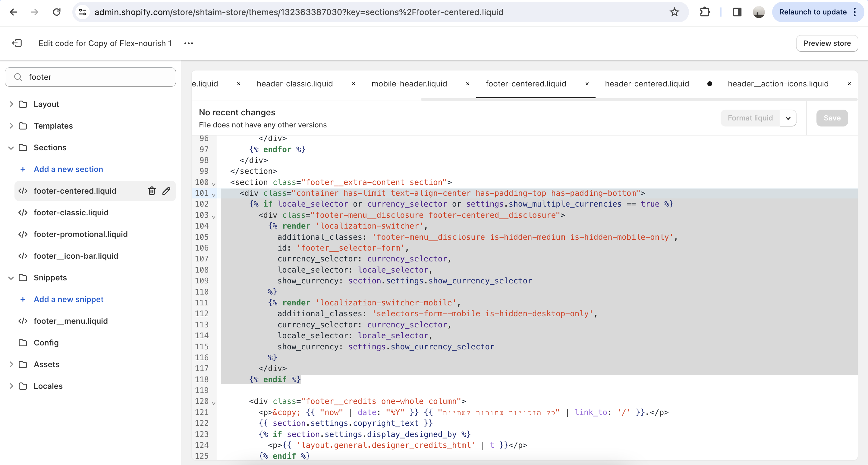Open the Format liquid dropdown arrow
Image resolution: width=868 pixels, height=465 pixels.
(x=788, y=118)
